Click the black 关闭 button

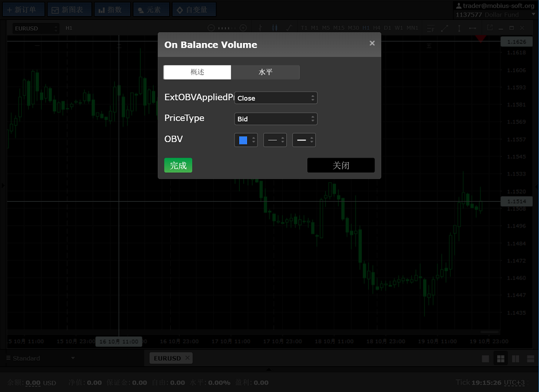pos(341,166)
